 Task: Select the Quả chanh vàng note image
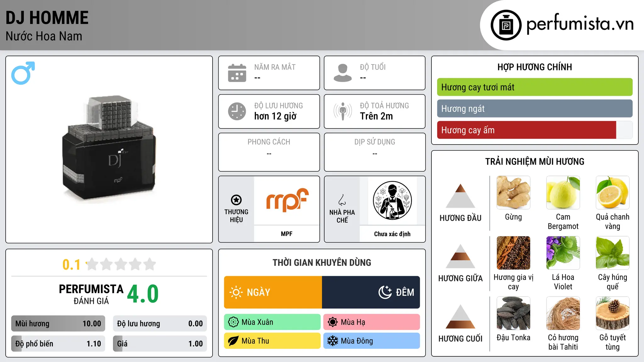(613, 193)
